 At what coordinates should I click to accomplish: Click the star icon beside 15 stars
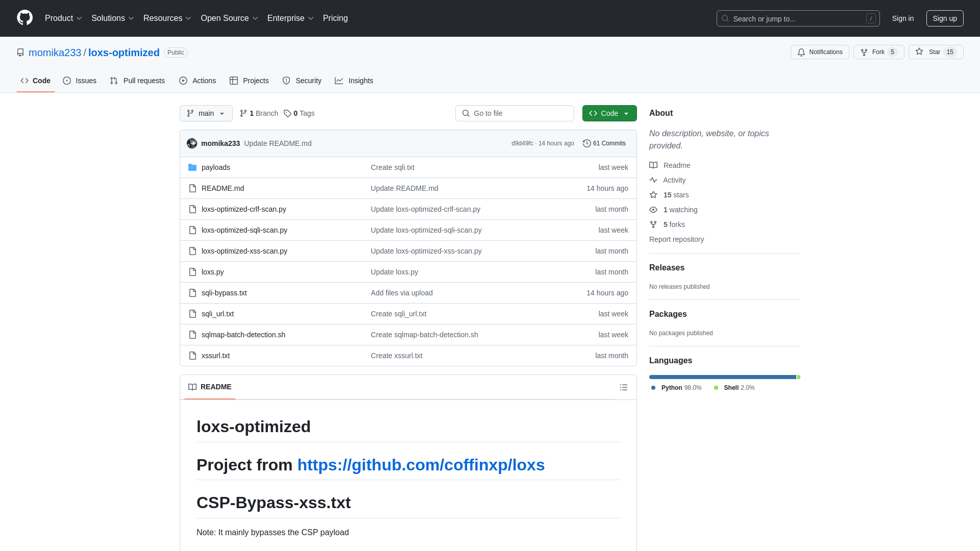tap(653, 195)
